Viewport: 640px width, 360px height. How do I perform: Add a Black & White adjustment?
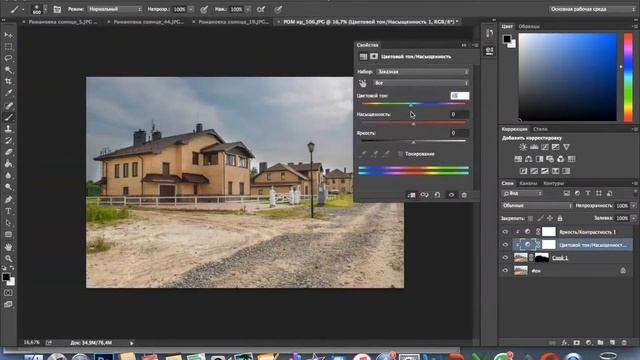[x=539, y=159]
